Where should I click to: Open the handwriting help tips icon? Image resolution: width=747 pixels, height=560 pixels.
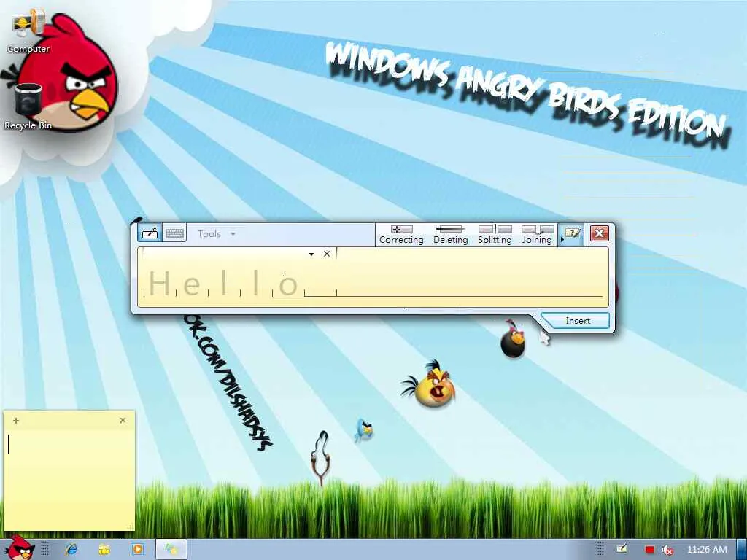tap(573, 233)
